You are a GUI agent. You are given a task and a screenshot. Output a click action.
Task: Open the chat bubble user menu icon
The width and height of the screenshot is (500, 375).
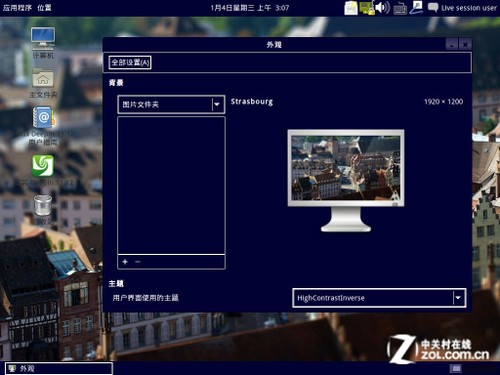(433, 7)
